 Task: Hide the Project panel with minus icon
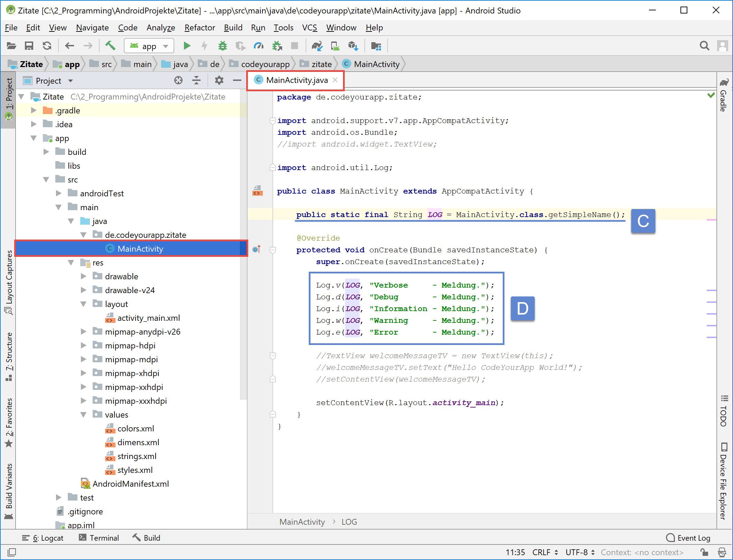[237, 81]
